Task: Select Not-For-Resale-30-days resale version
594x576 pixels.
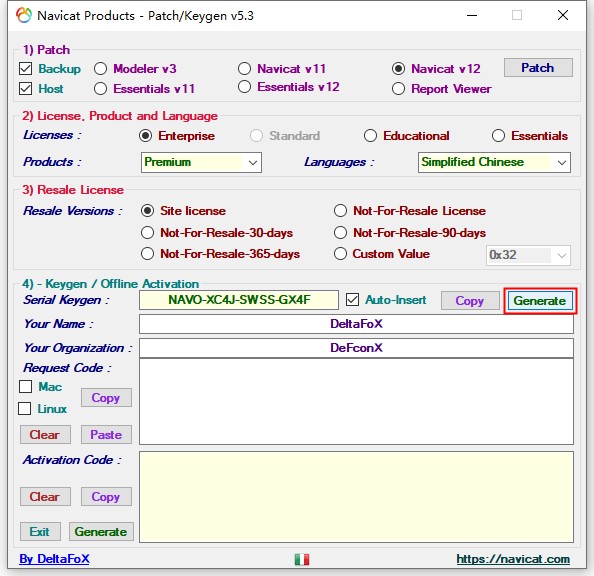Action: [x=147, y=233]
